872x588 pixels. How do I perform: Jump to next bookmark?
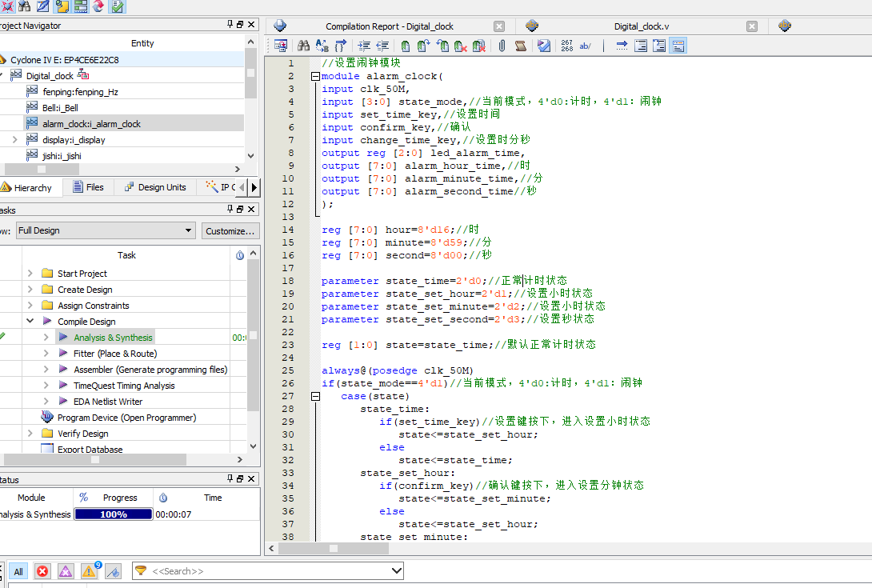424,46
